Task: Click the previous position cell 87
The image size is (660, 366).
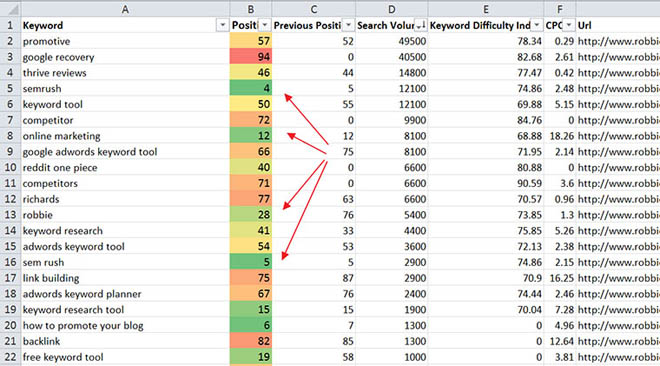Action: tap(313, 278)
